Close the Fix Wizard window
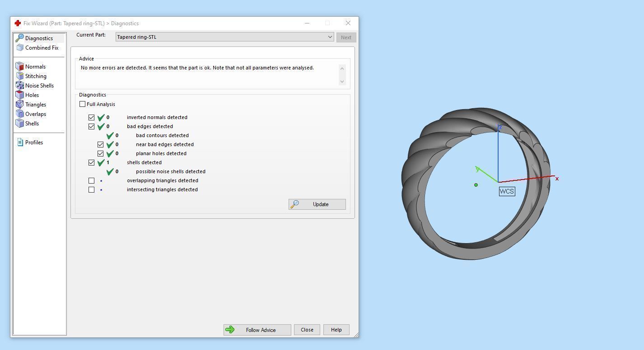This screenshot has width=644, height=350. [x=348, y=23]
